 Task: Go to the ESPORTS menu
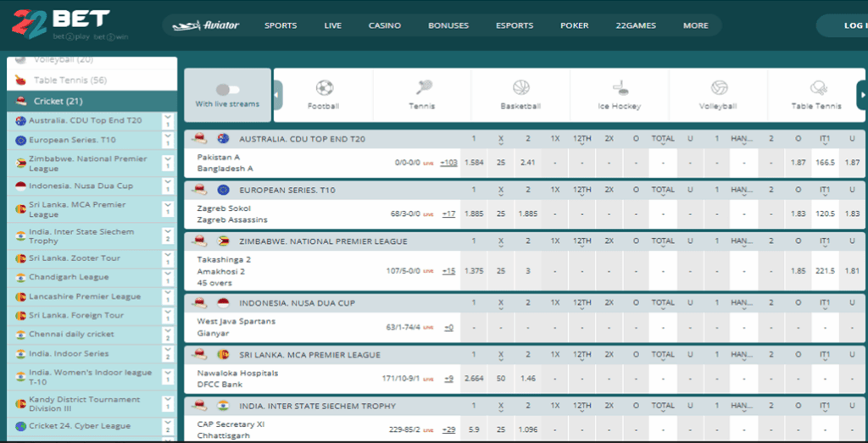click(514, 25)
